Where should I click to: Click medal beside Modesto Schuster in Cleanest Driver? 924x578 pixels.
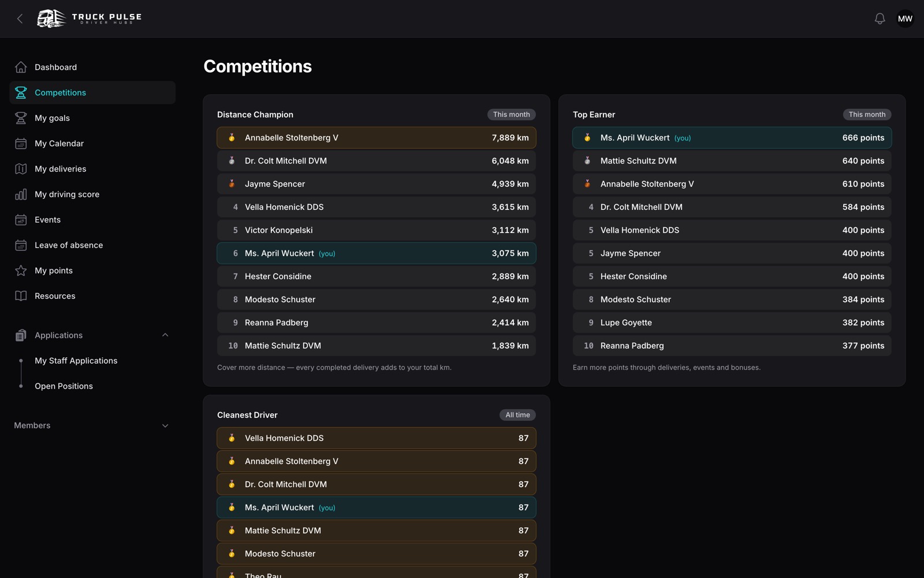(232, 554)
